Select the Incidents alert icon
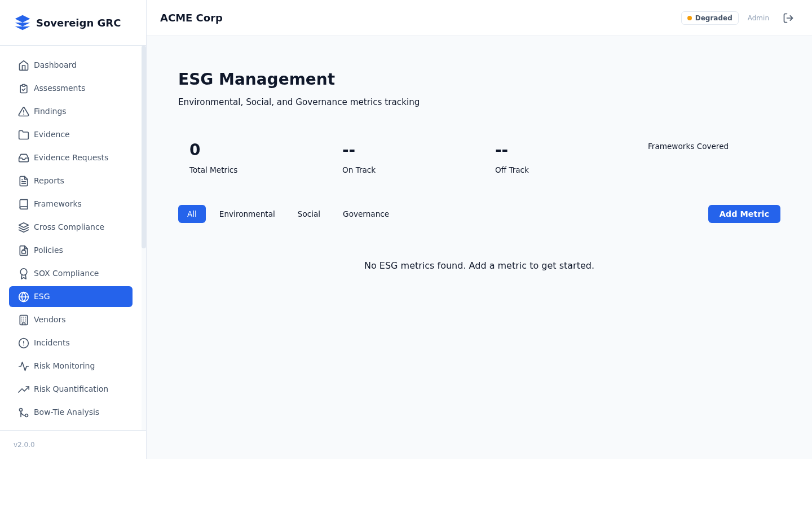Viewport: 812px width, 508px height. click(x=24, y=343)
